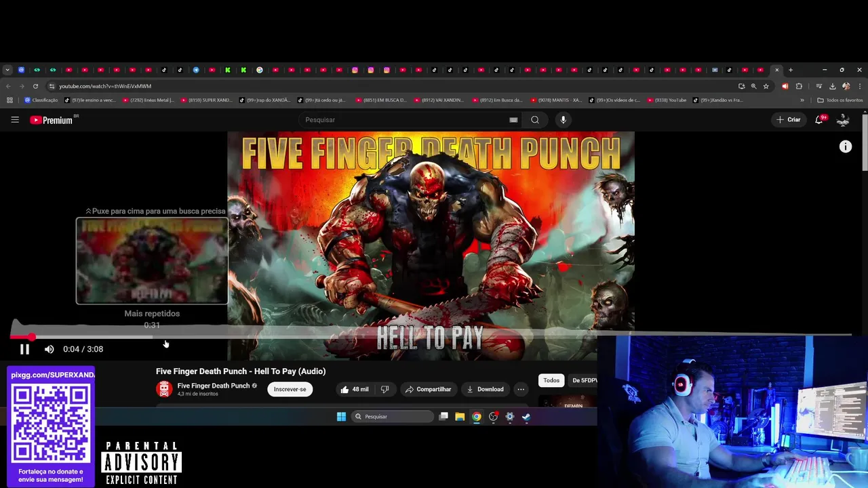Click the seek preview thumbnail
This screenshot has height=488, width=868.
[152, 261]
